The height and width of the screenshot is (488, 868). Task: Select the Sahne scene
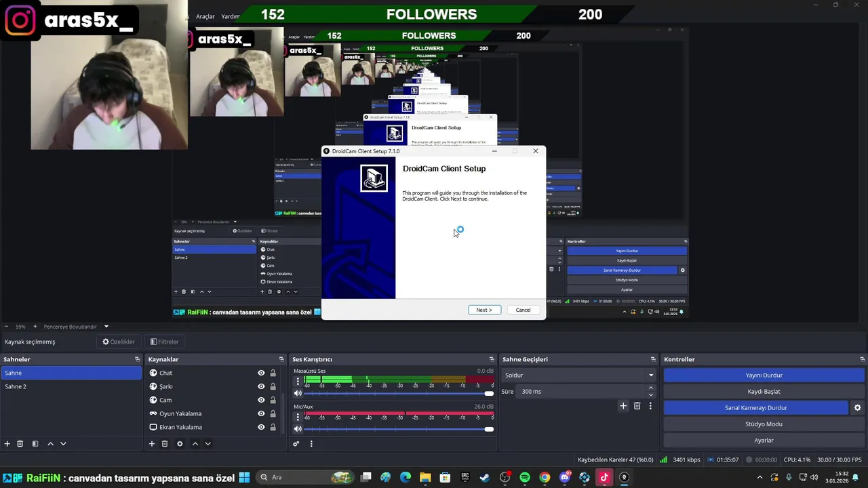[x=71, y=373]
